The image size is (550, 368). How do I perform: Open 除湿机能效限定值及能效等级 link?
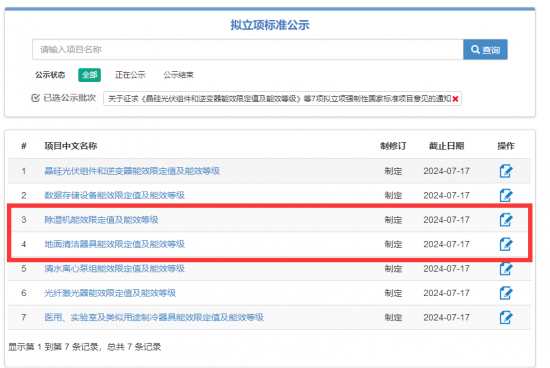tap(101, 220)
